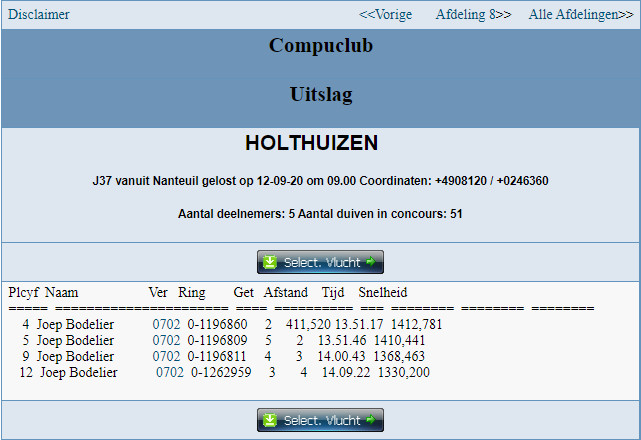The width and height of the screenshot is (641, 440).
Task: Click arrival time 14.09.22
Action: (346, 372)
